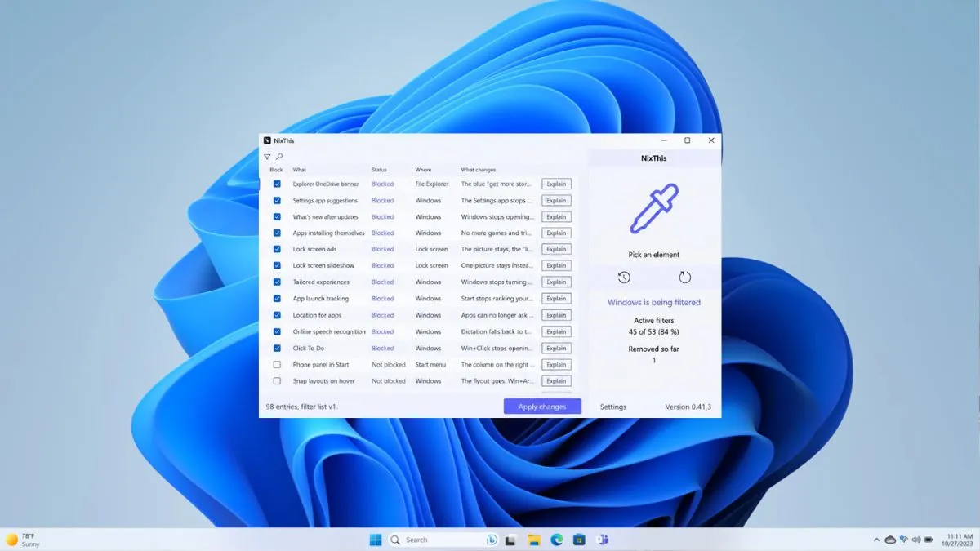
Task: Click the volume speaker tray icon
Action: tap(915, 540)
